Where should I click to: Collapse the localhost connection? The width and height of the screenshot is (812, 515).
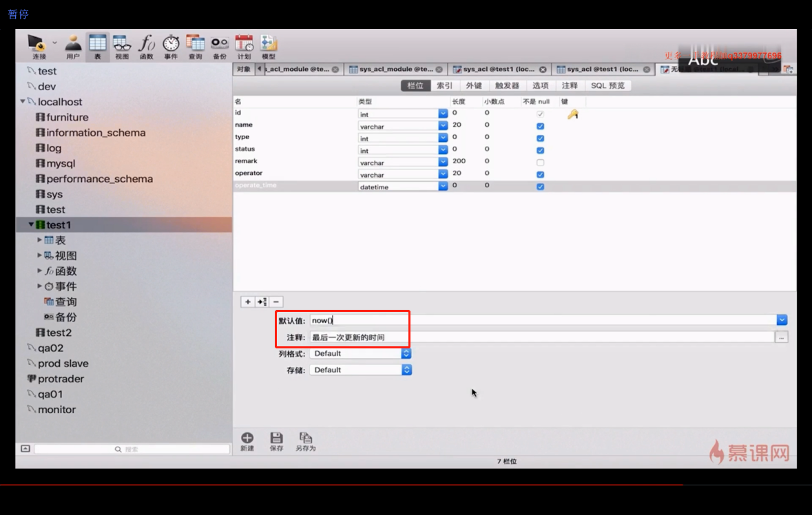[23, 101]
